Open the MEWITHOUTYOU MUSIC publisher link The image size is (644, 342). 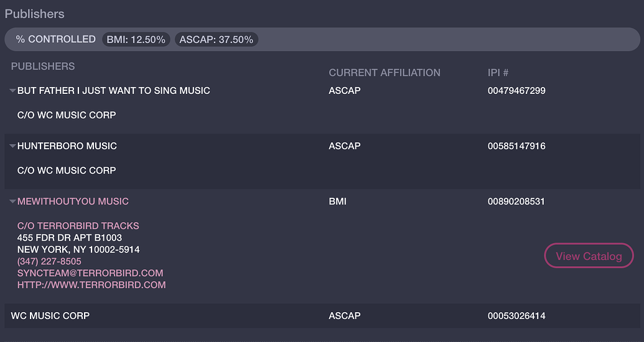coord(73,201)
